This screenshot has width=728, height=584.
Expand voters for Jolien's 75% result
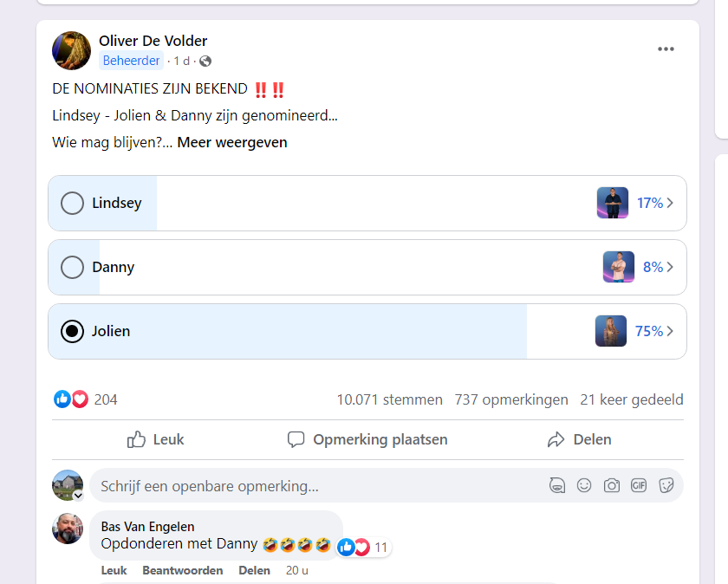[x=653, y=331]
